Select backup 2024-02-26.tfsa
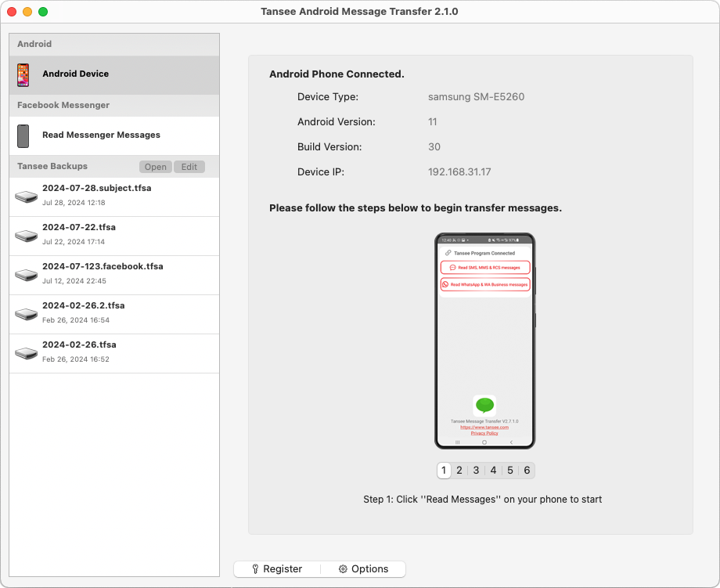Image resolution: width=720 pixels, height=588 pixels. [x=114, y=353]
